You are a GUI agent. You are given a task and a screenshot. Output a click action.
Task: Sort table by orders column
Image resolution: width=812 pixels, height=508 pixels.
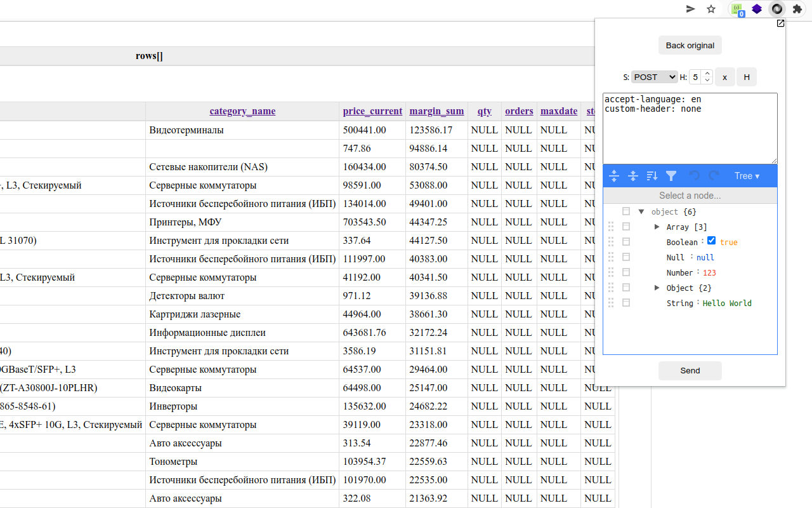519,111
